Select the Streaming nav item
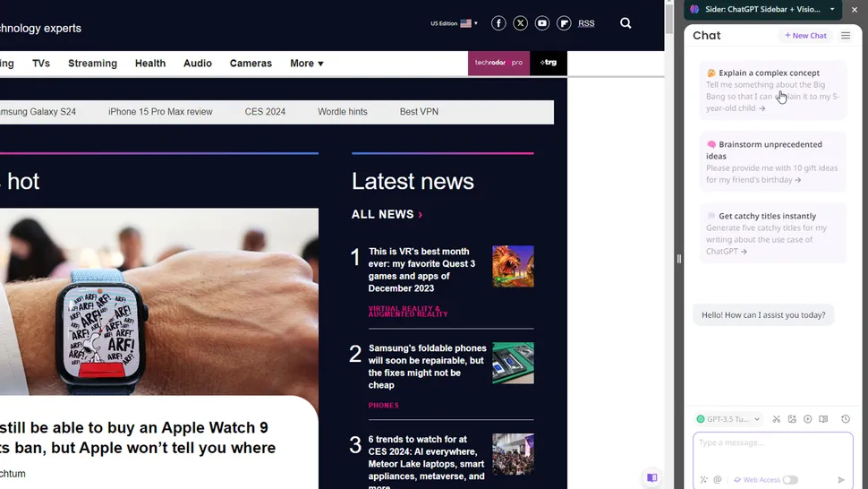Image resolution: width=868 pixels, height=489 pixels. click(x=92, y=64)
